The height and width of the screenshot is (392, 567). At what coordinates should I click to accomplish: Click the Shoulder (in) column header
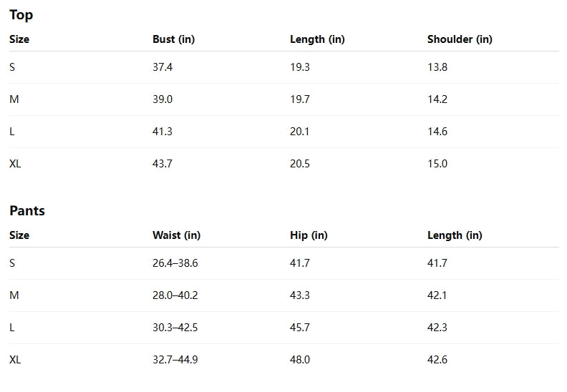point(460,39)
